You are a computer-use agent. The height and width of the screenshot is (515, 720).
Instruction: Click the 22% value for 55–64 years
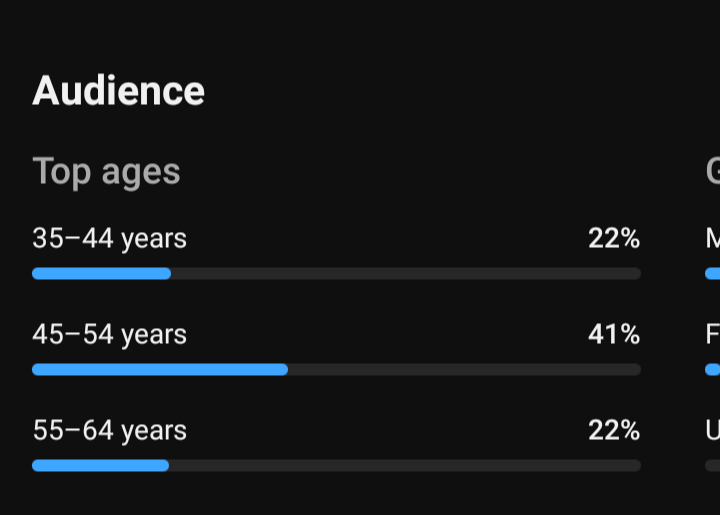coord(614,430)
